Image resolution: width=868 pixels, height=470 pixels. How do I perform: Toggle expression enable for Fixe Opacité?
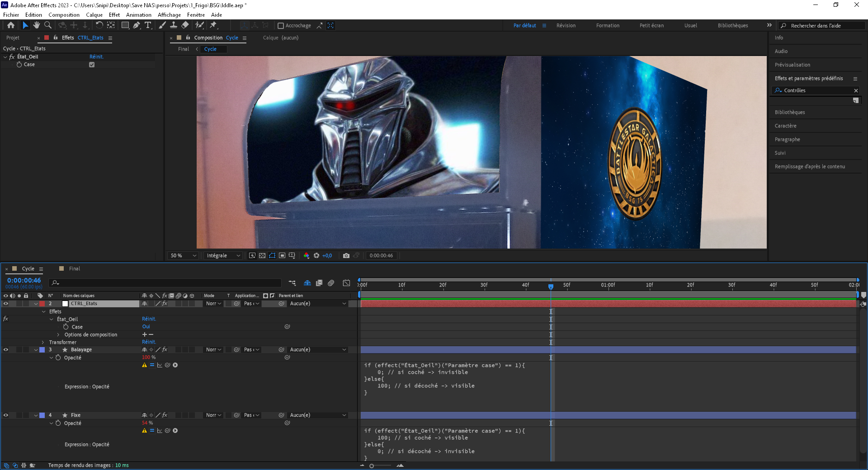pos(152,431)
